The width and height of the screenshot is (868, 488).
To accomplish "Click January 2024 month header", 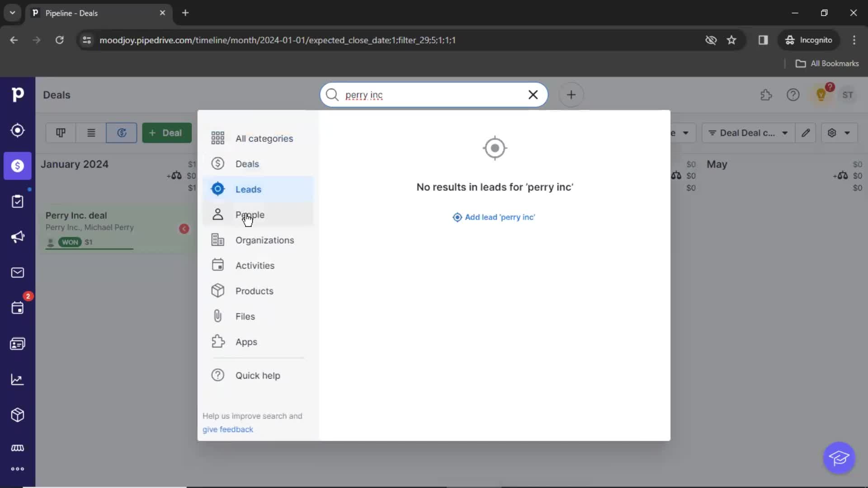I will coord(75,164).
